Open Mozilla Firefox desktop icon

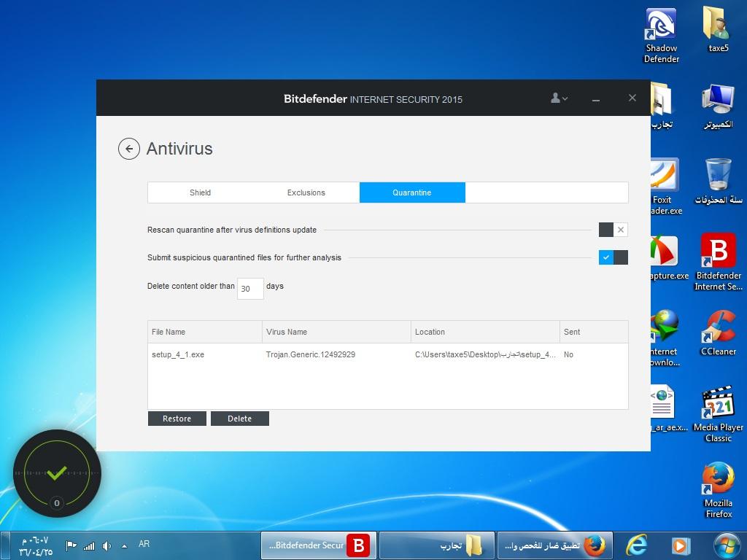coord(719,489)
